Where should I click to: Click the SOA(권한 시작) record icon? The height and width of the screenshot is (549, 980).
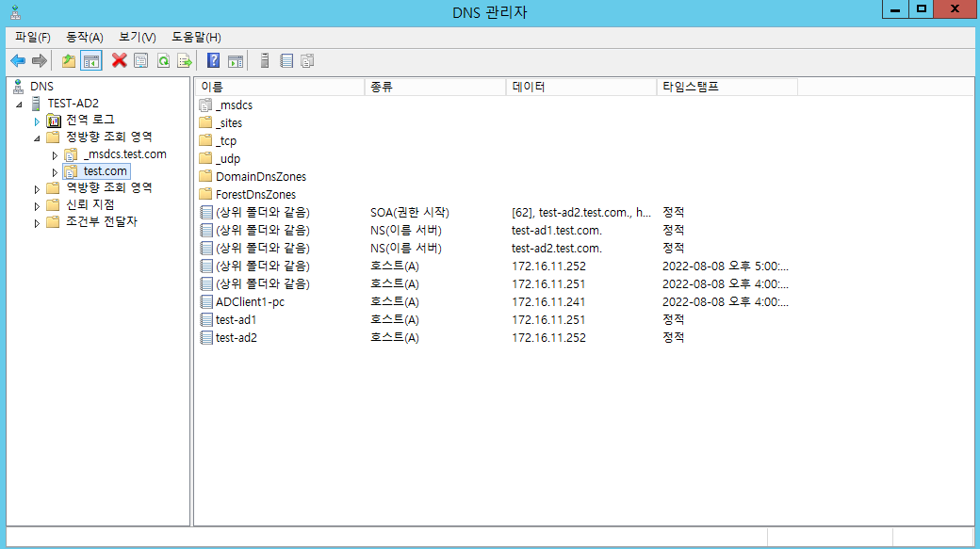point(205,213)
